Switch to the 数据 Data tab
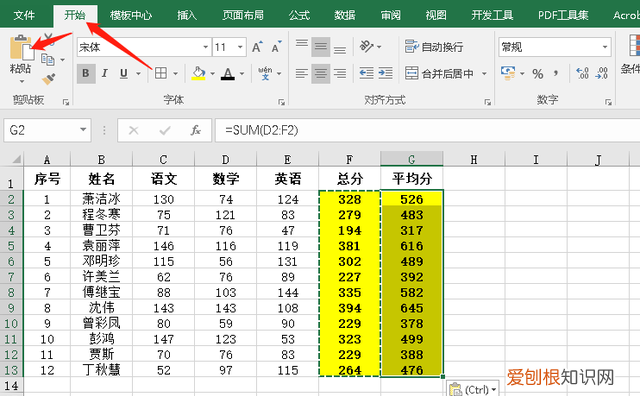Image resolution: width=640 pixels, height=396 pixels. pyautogui.click(x=345, y=16)
